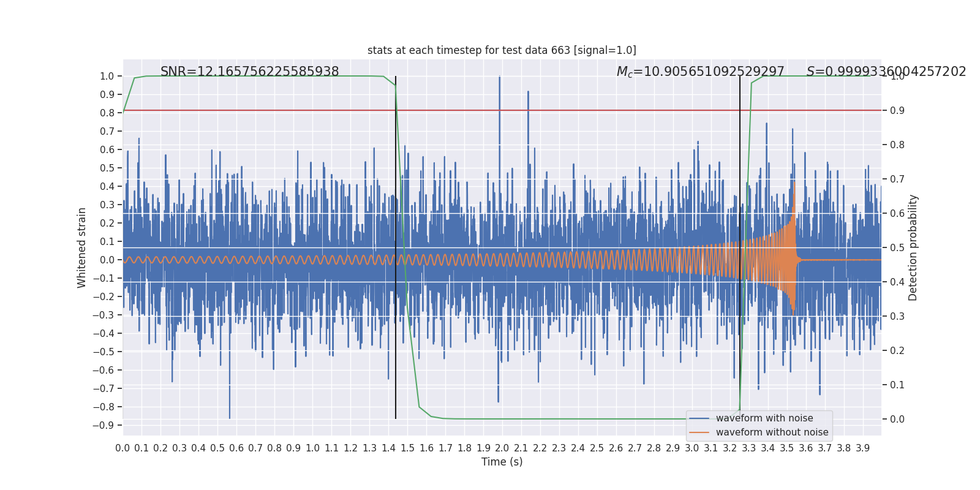Click the −0.2 tick on the Whitened strain axis
The width and height of the screenshot is (980, 490).
point(104,297)
